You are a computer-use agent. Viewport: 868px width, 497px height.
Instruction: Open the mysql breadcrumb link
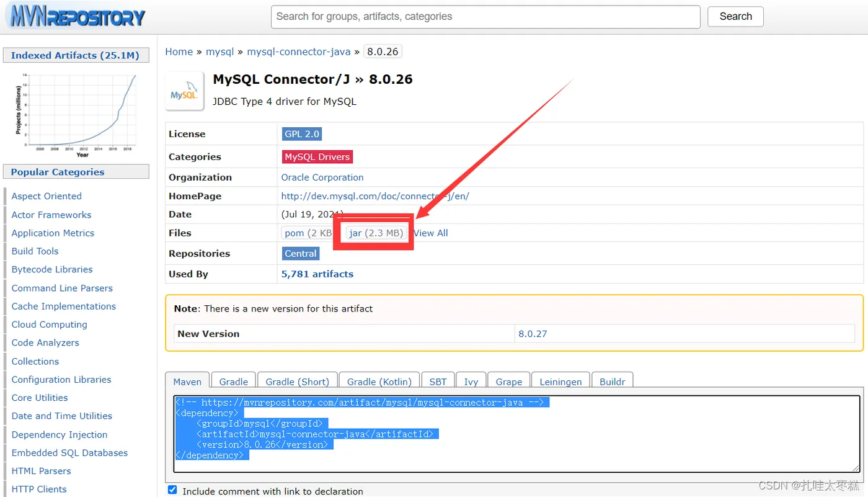pyautogui.click(x=219, y=51)
